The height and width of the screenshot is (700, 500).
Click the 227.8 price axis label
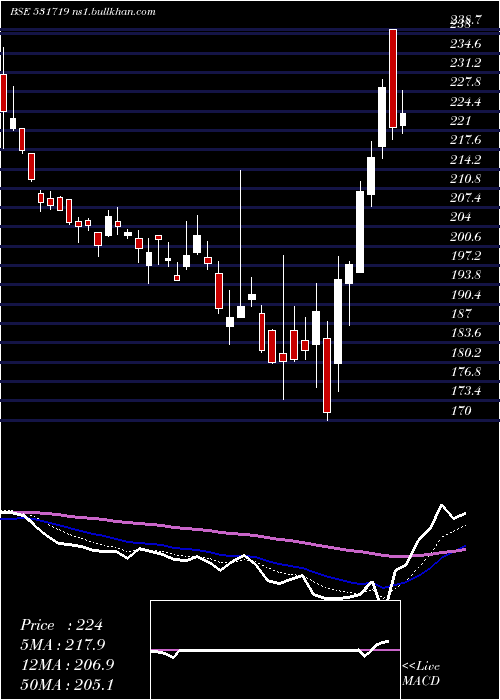pyautogui.click(x=465, y=82)
